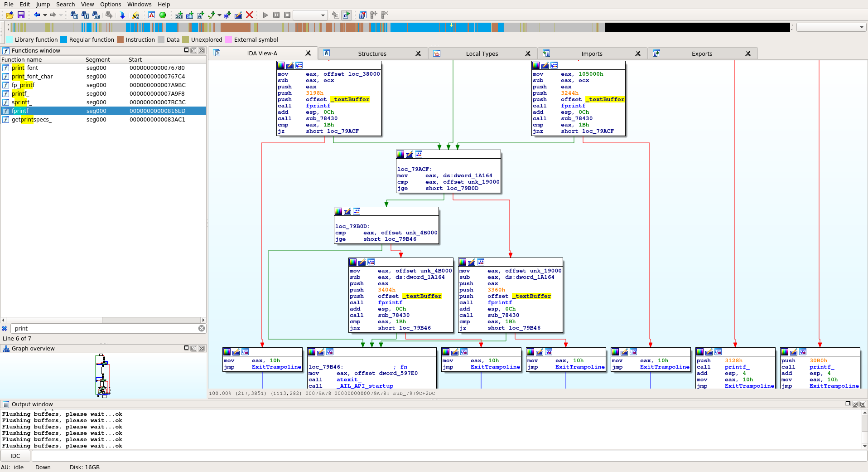Click the blue down arrow jump icon

pyautogui.click(x=122, y=15)
